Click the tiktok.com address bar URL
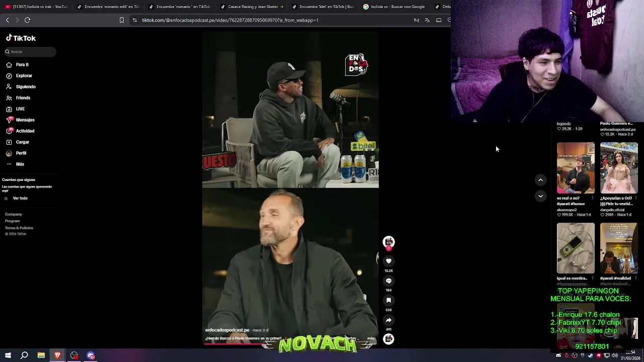Image resolution: width=644 pixels, height=362 pixels. (x=230, y=20)
